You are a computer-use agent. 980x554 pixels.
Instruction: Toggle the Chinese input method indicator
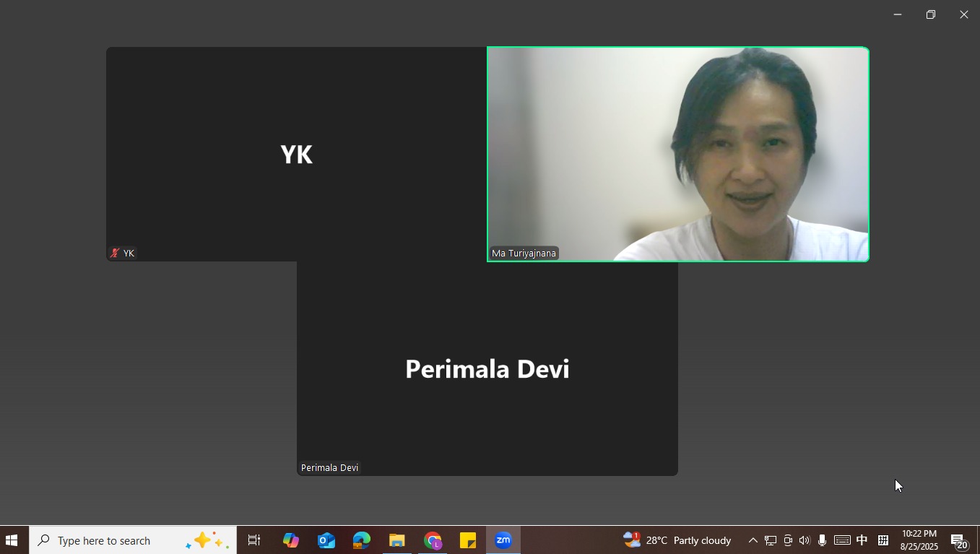tap(862, 540)
